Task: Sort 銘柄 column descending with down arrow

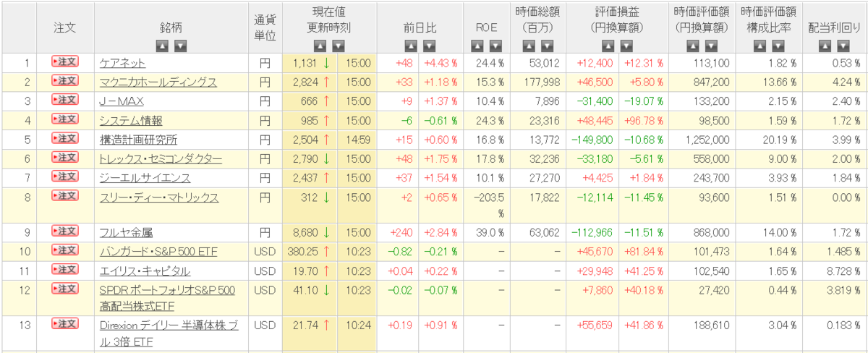Action: point(180,46)
